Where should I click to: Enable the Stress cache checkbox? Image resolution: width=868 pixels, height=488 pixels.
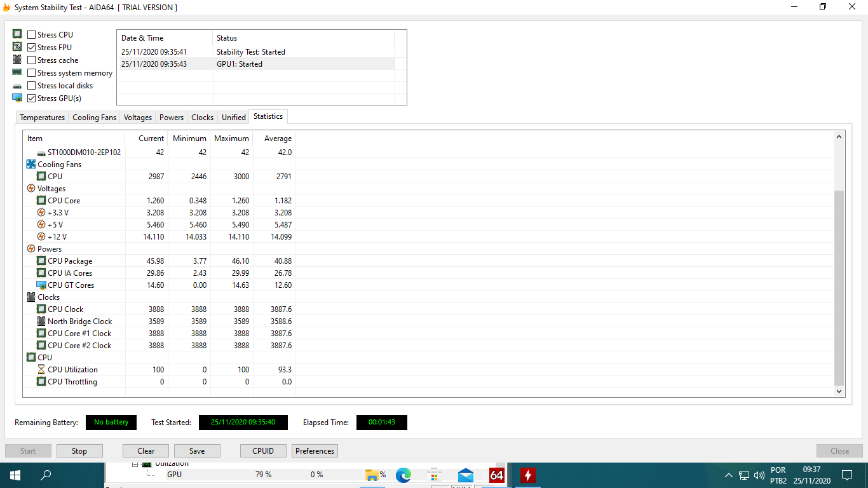pos(32,60)
